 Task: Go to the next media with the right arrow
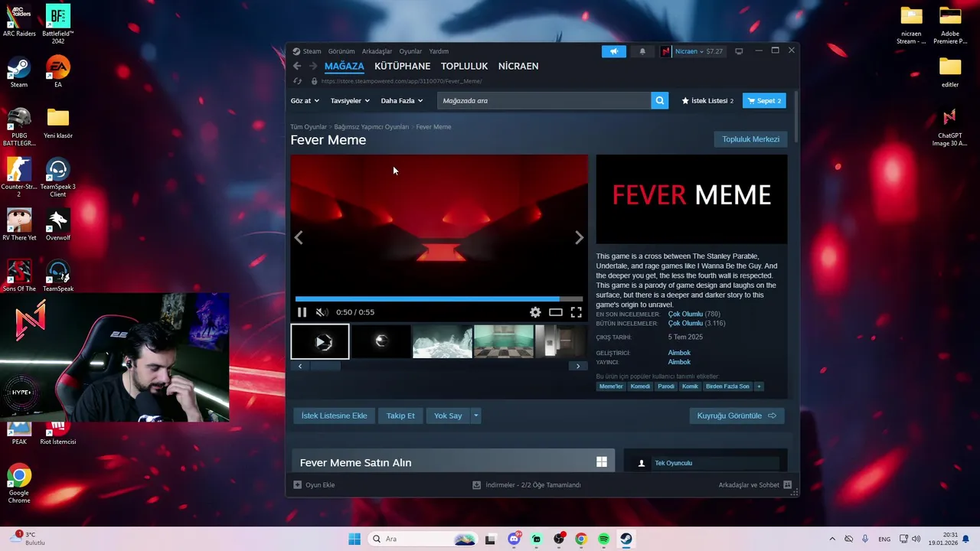pos(579,238)
